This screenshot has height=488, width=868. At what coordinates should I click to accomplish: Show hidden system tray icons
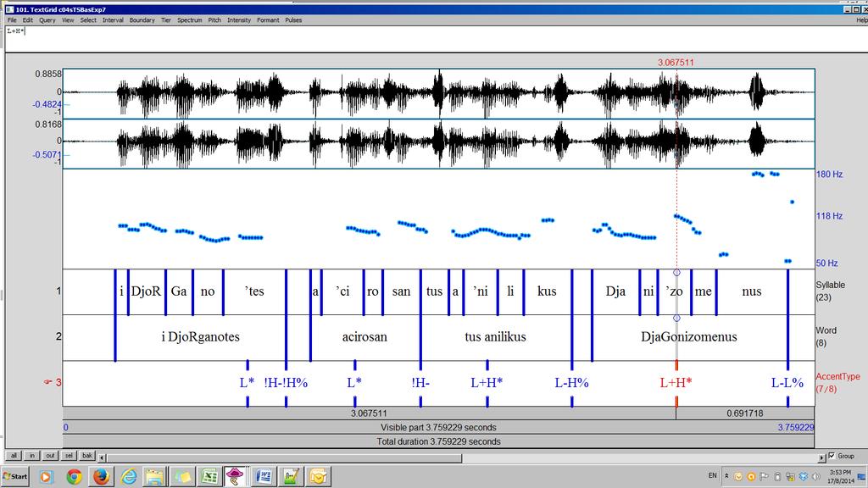726,476
